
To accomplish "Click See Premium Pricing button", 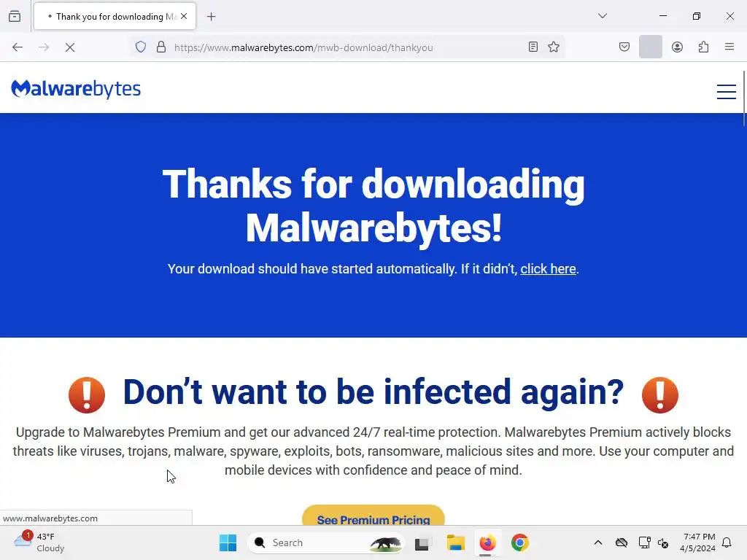I will pyautogui.click(x=373, y=516).
